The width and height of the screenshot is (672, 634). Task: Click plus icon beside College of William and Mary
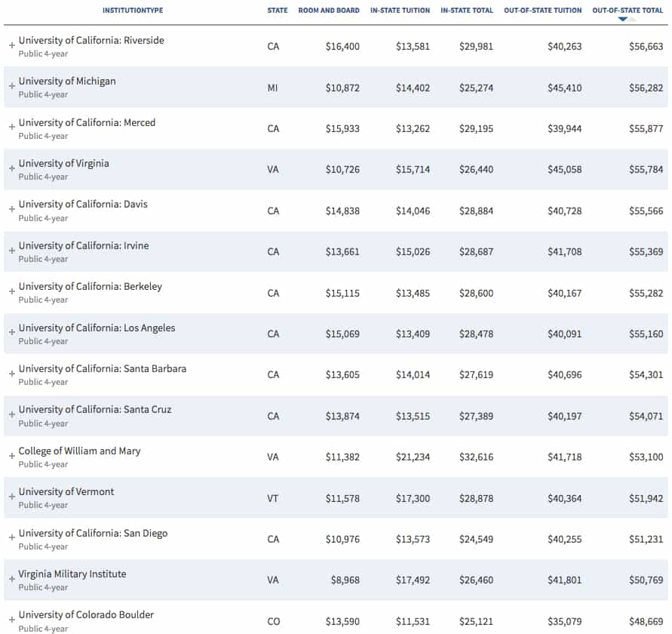12,456
